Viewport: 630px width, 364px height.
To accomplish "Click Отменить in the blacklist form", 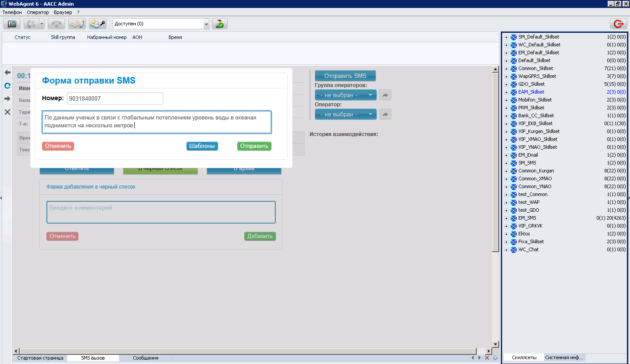I will coord(63,236).
